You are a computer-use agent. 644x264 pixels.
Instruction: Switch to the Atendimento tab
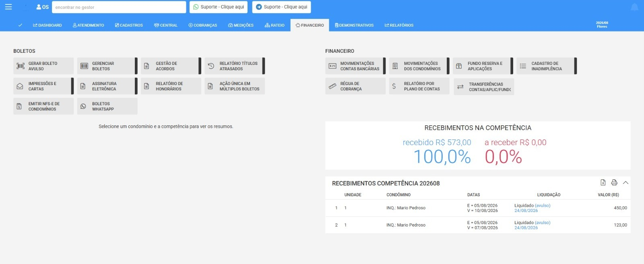pos(89,25)
